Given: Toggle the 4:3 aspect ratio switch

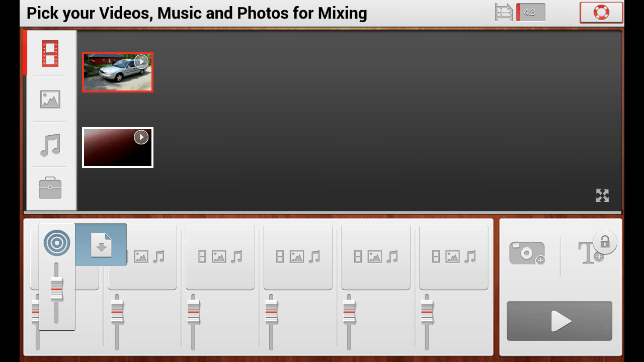Looking at the screenshot, I should point(530,13).
